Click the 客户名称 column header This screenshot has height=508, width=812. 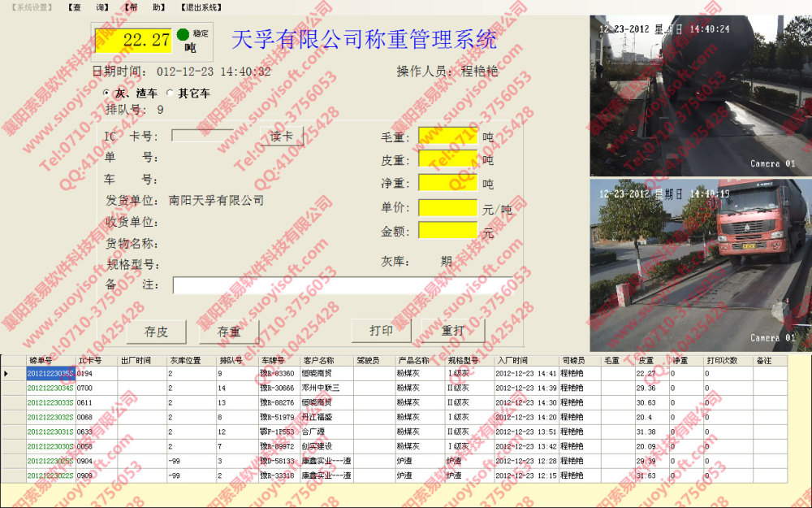pos(326,360)
